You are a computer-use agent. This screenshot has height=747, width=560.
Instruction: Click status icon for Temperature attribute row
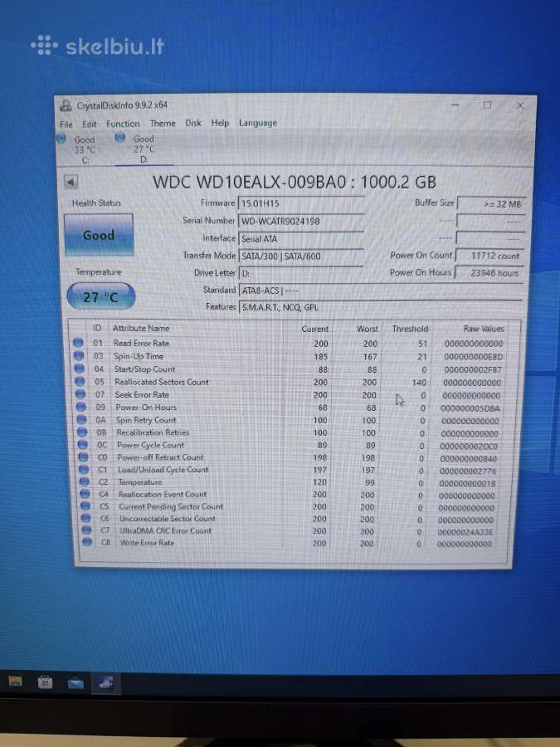(85, 481)
